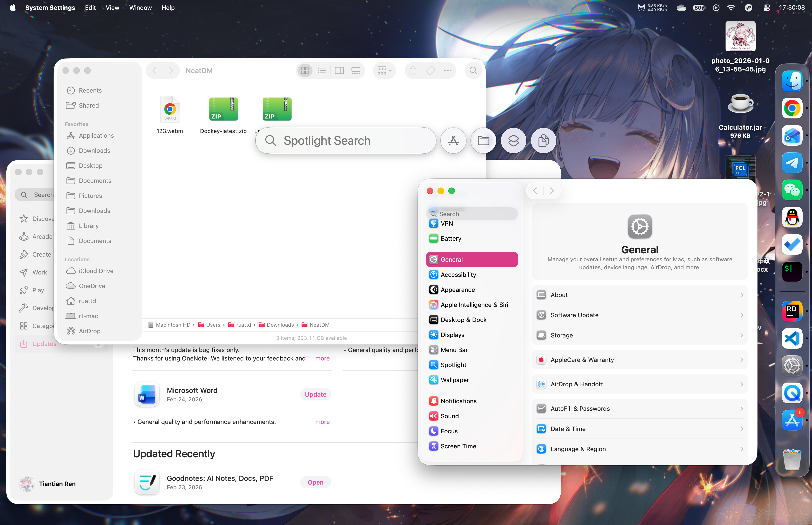Open Apple Intelligence & Siri settings

pyautogui.click(x=474, y=304)
